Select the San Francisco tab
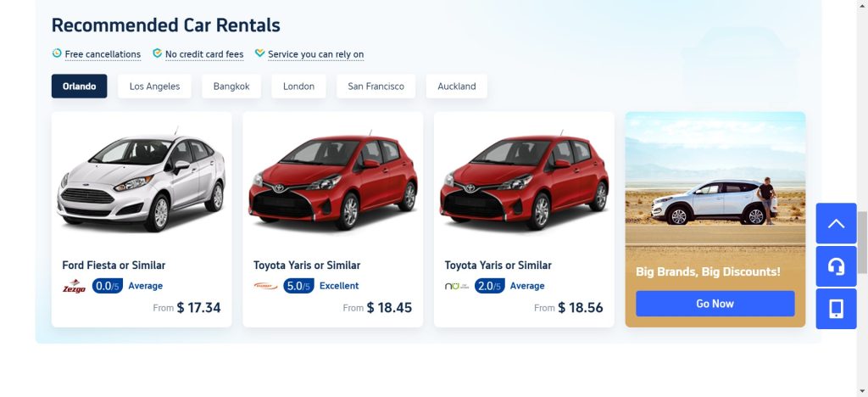Image resolution: width=868 pixels, height=397 pixels. pyautogui.click(x=376, y=87)
